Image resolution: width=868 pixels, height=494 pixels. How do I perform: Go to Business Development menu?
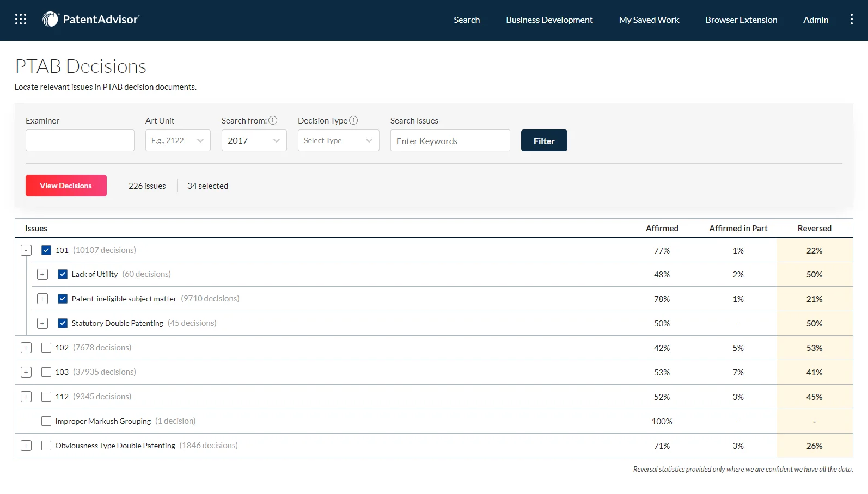pos(549,20)
